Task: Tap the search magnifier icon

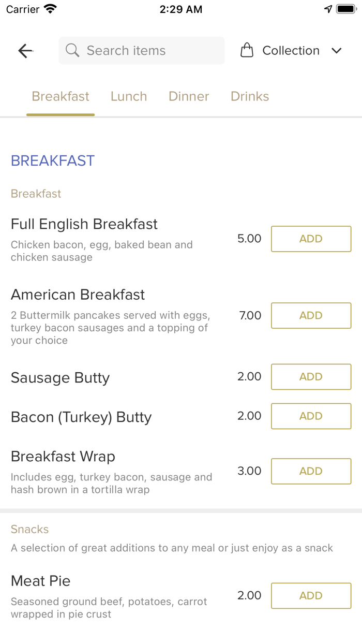Action: click(x=72, y=51)
